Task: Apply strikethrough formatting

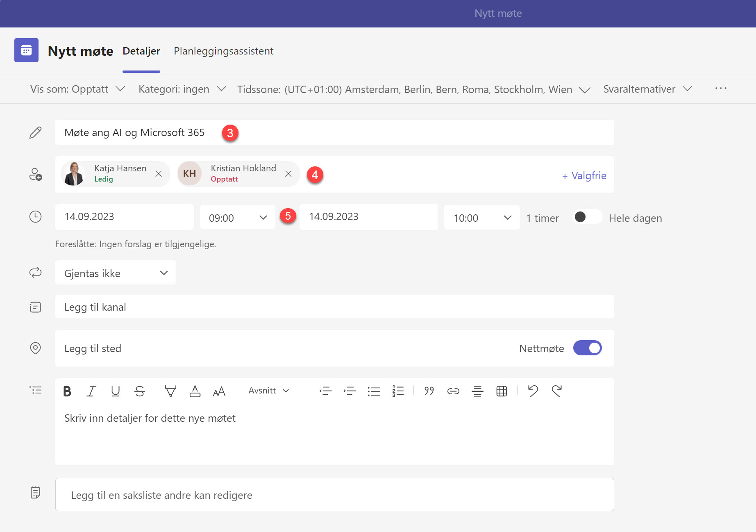Action: tap(139, 391)
